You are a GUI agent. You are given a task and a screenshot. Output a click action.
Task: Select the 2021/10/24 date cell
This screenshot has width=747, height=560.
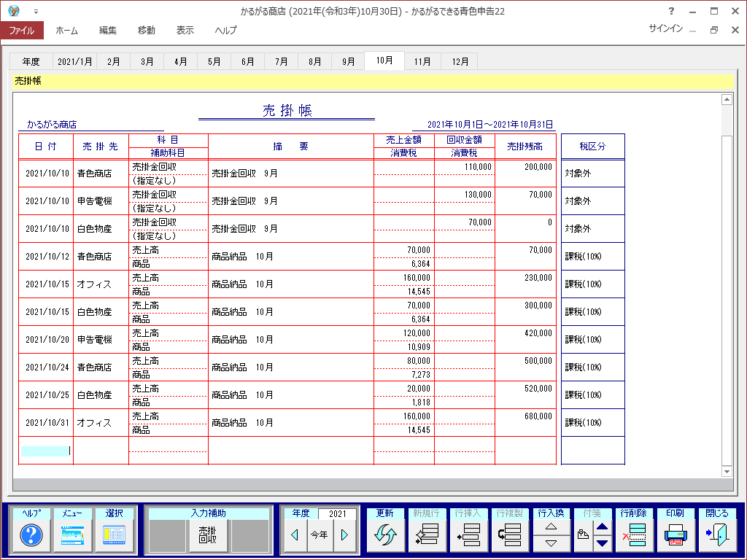pos(46,367)
